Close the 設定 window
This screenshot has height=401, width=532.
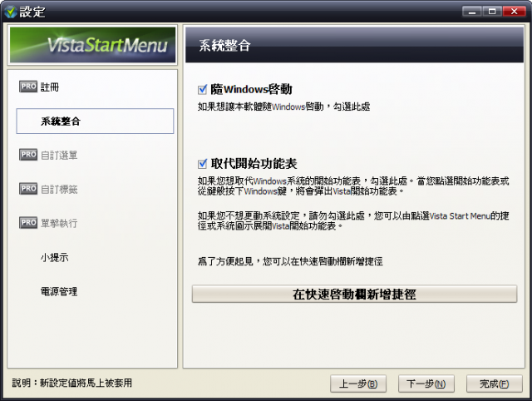(515, 12)
